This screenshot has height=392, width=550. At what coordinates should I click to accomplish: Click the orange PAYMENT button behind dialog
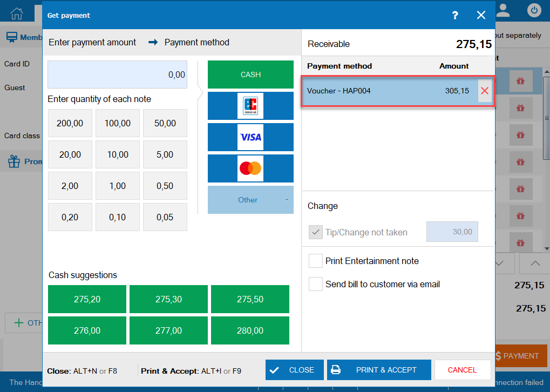coord(521,356)
